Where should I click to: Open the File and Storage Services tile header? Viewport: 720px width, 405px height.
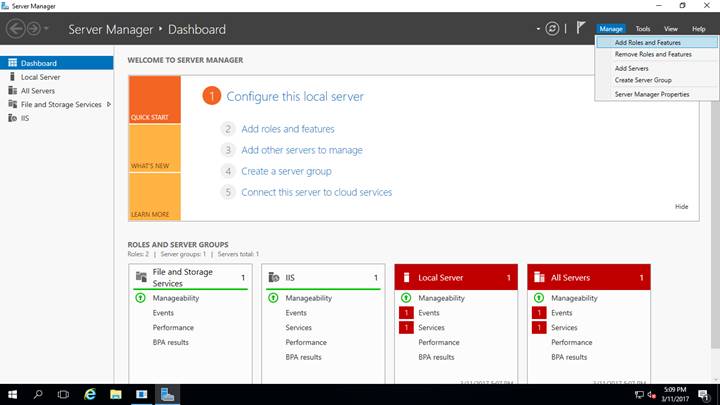(x=191, y=277)
